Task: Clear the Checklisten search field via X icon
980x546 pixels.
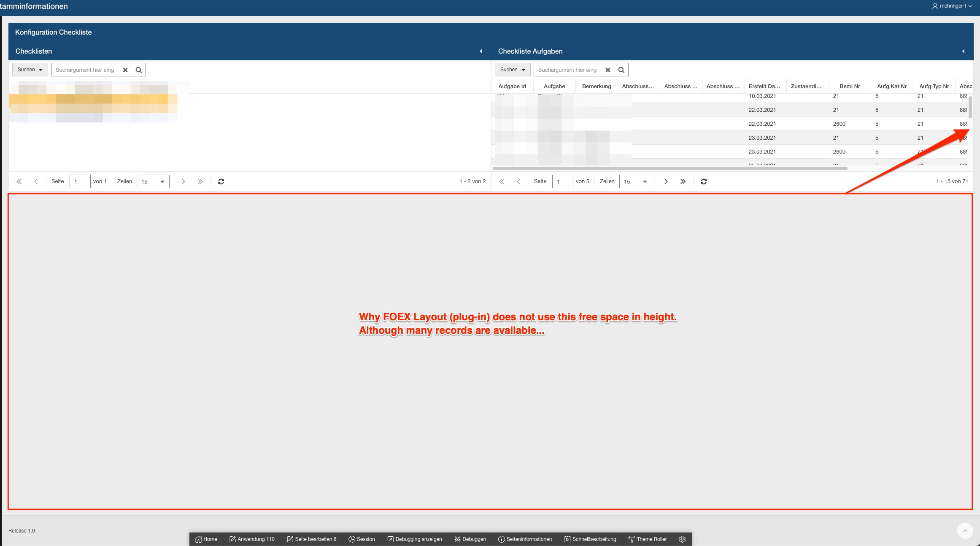Action: [125, 70]
